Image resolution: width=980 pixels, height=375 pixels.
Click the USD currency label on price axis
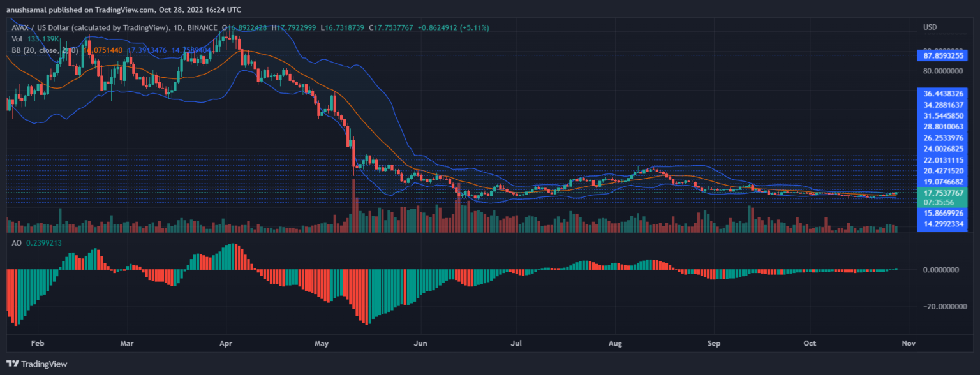(x=930, y=27)
